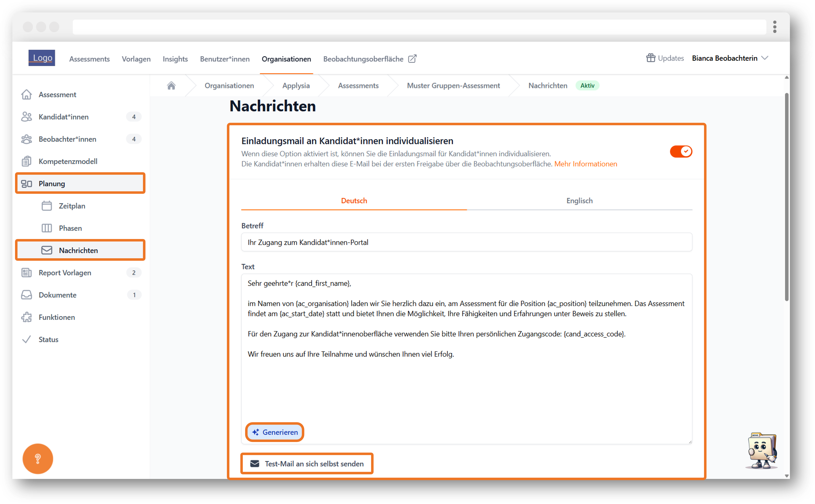The height and width of the screenshot is (504, 815).
Task: Open the external link icon beside Beobachtungsoberfläche
Action: tap(412, 59)
